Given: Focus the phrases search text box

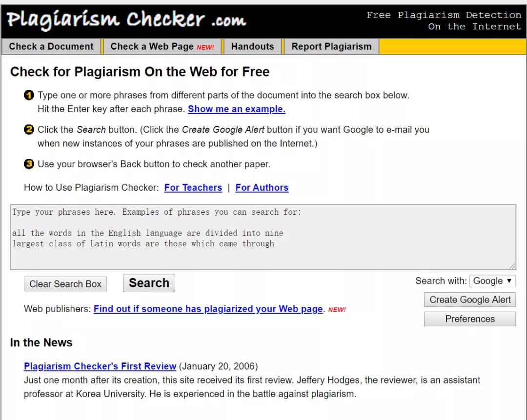Looking at the screenshot, I should pyautogui.click(x=263, y=237).
